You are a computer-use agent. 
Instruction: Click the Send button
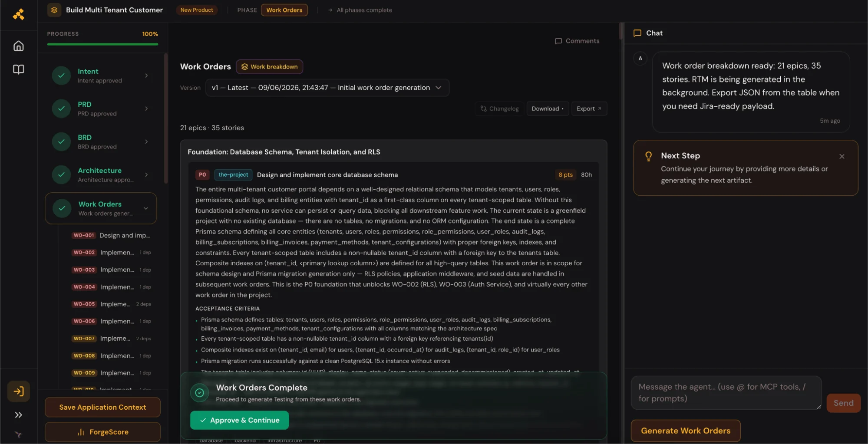[843, 403]
